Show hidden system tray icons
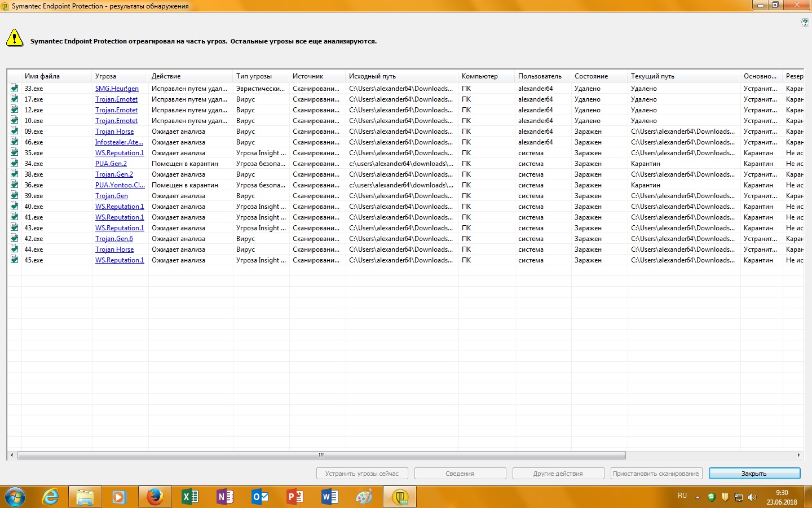 coord(698,497)
